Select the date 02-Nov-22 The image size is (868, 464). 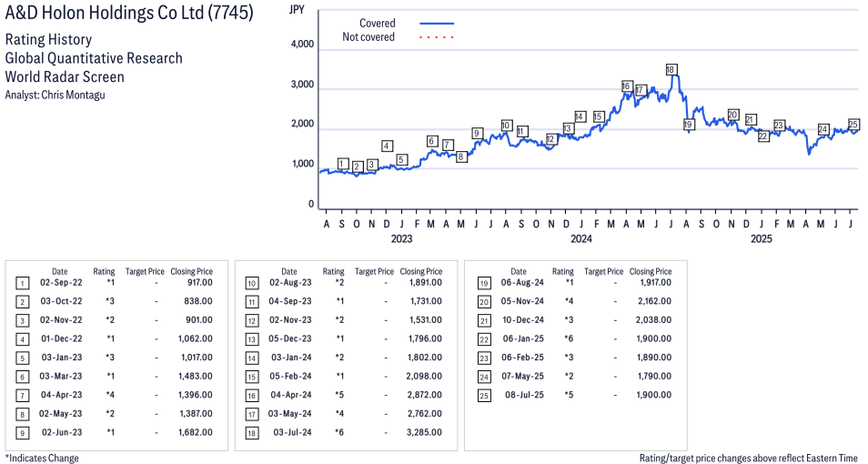pos(62,320)
